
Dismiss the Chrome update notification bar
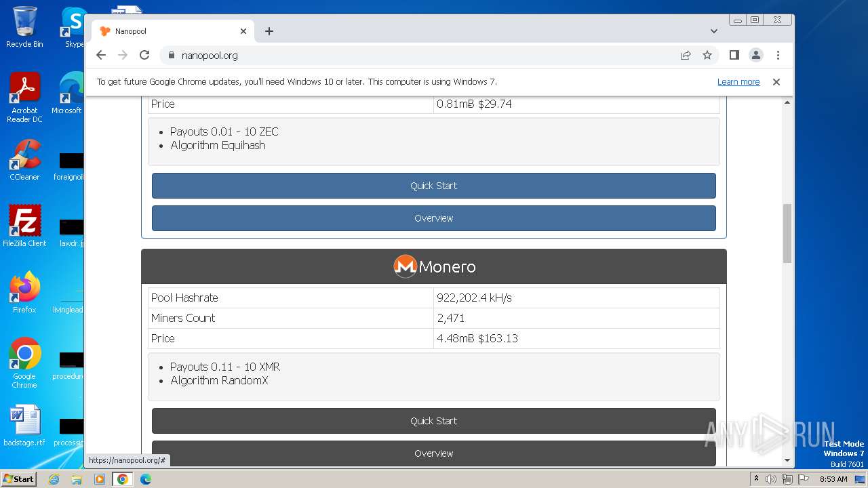(x=776, y=82)
